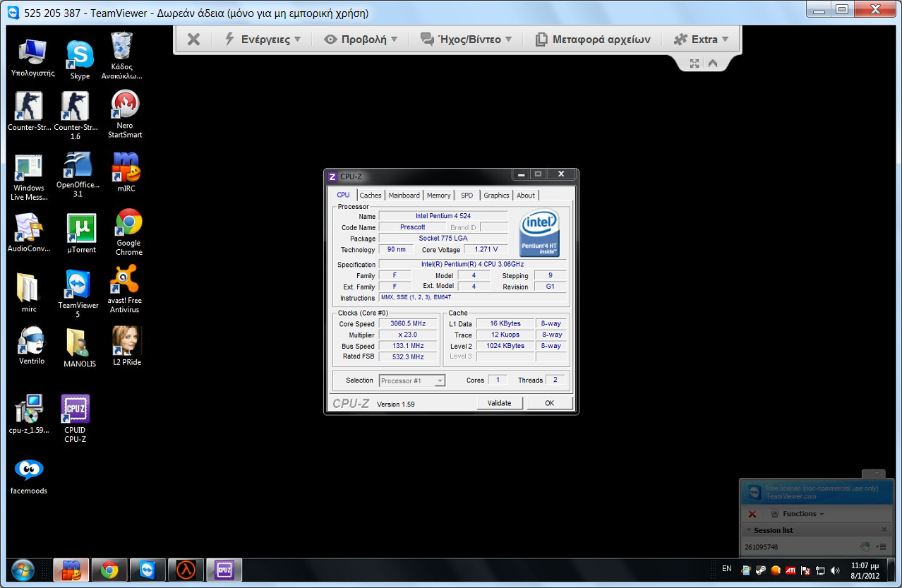Open the options menu for session 261095748
902x588 pixels.
click(880, 546)
